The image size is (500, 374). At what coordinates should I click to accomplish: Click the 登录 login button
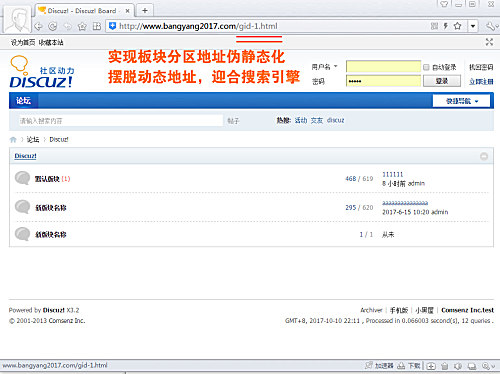click(x=442, y=81)
